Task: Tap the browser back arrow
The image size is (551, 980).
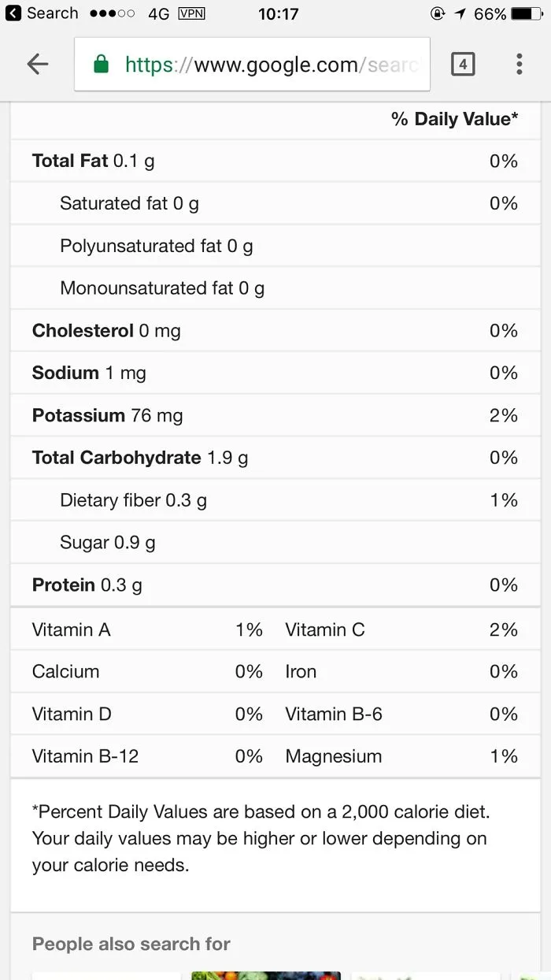Action: coord(37,65)
